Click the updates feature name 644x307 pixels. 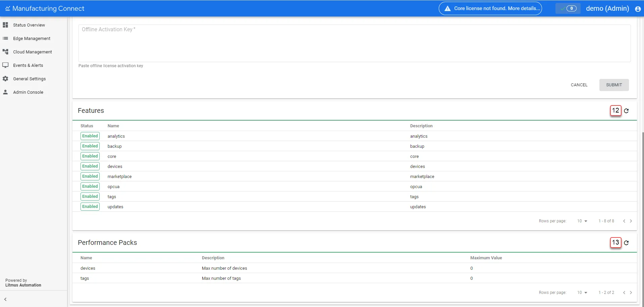point(115,207)
